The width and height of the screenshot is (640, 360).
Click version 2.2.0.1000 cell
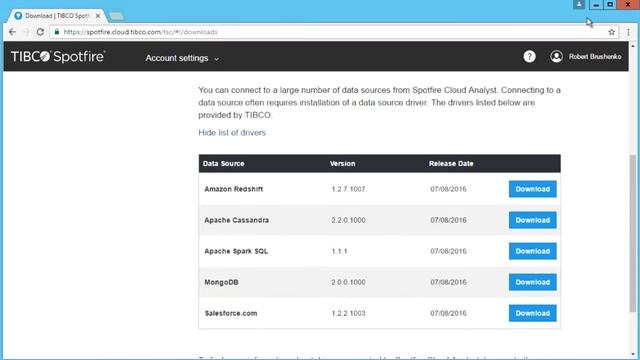(x=348, y=220)
